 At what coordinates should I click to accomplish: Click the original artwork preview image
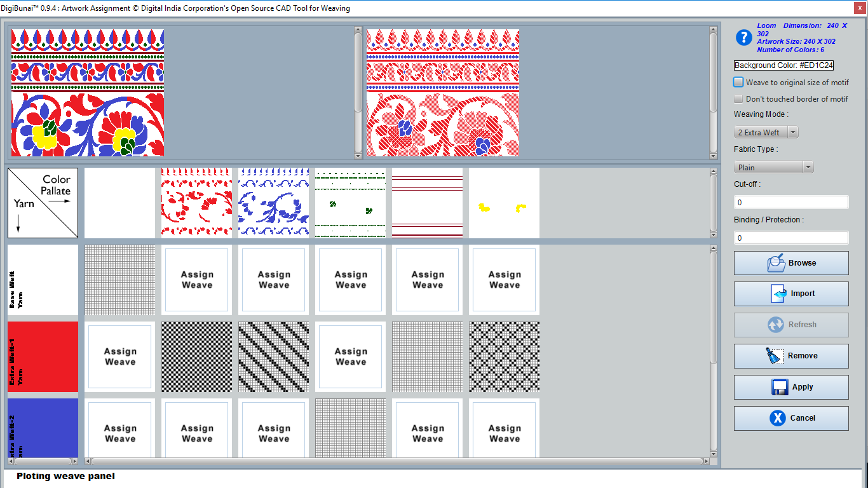88,92
